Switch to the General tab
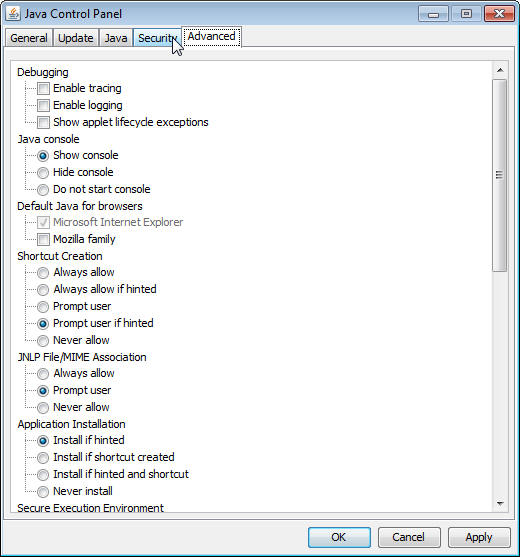520x557 pixels. pos(29,38)
